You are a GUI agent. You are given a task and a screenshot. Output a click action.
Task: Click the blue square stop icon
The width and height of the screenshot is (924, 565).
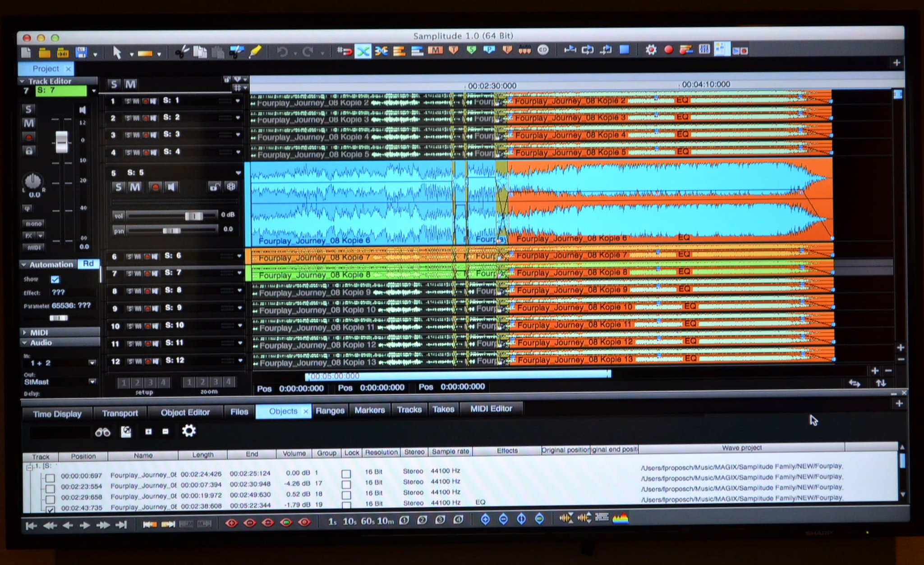tap(624, 50)
